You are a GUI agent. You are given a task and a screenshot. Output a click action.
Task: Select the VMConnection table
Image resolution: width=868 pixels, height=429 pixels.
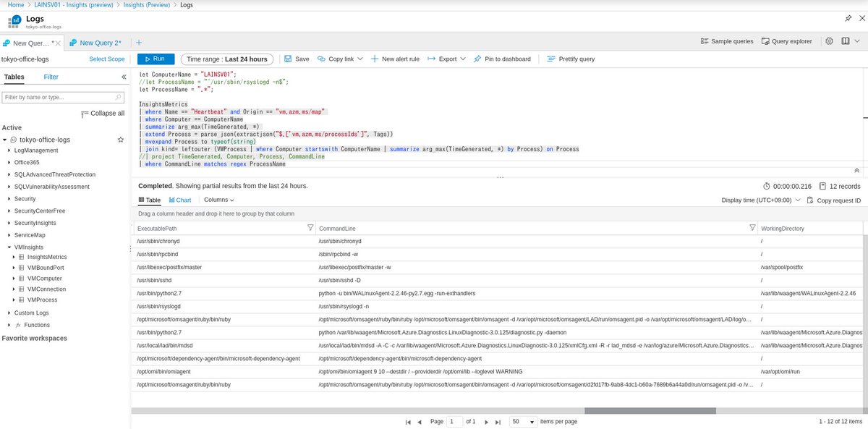46,289
